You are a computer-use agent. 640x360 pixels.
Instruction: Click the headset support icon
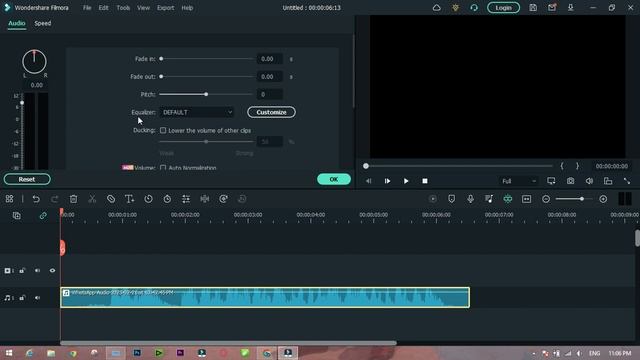[474, 8]
